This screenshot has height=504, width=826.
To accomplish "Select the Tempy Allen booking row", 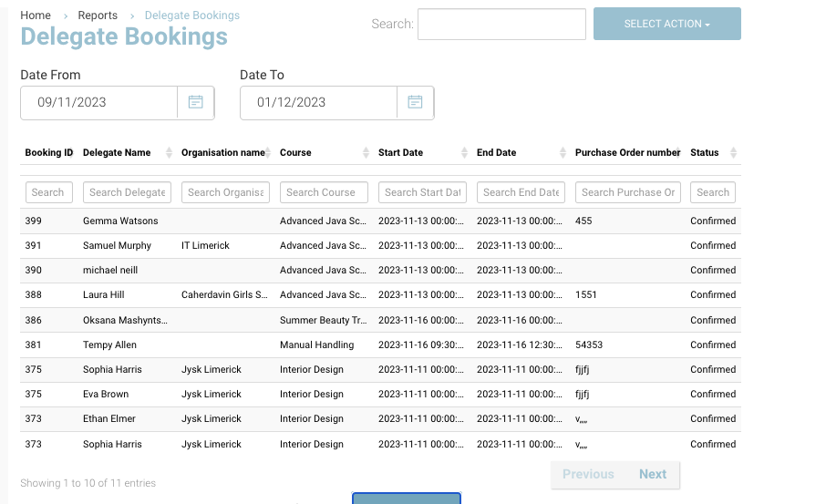I will click(111, 345).
